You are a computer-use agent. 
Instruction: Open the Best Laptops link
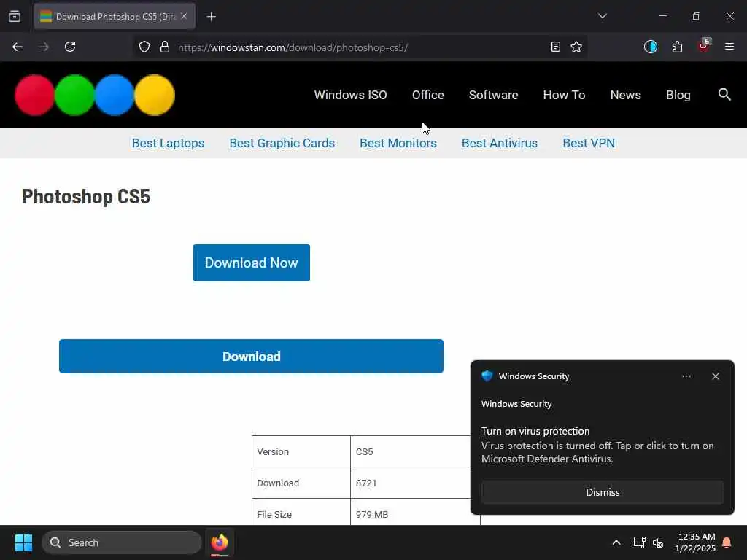(x=169, y=143)
